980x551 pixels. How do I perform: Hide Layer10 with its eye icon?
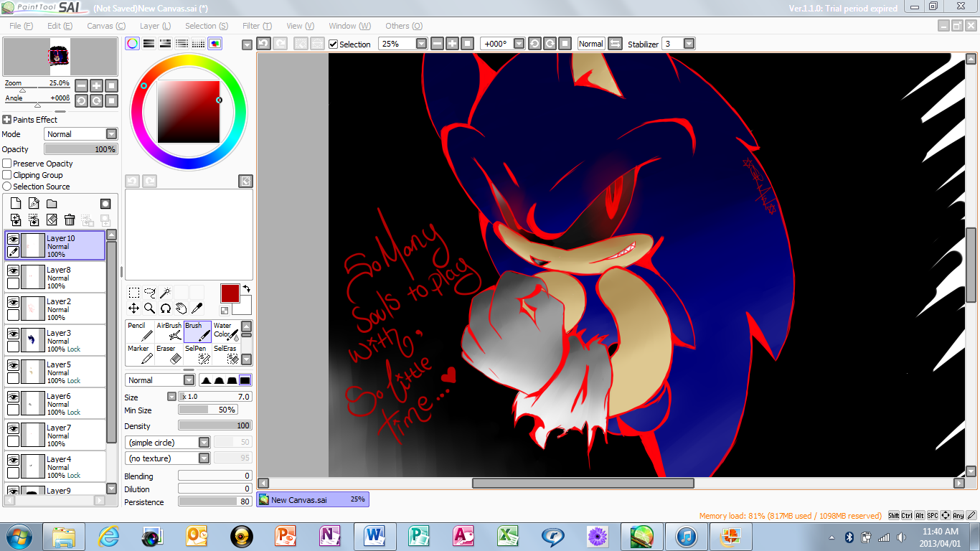[13, 239]
